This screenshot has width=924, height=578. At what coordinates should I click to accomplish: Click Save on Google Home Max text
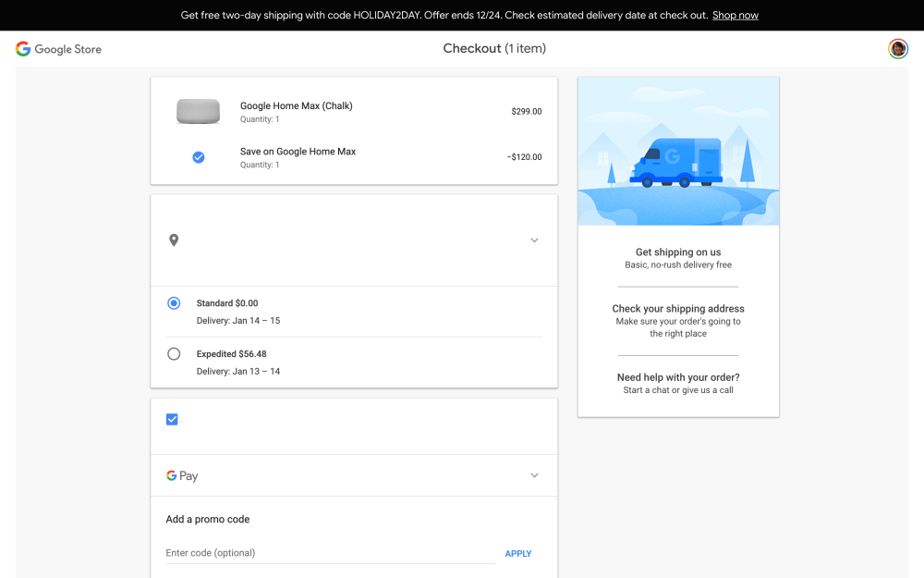[298, 152]
